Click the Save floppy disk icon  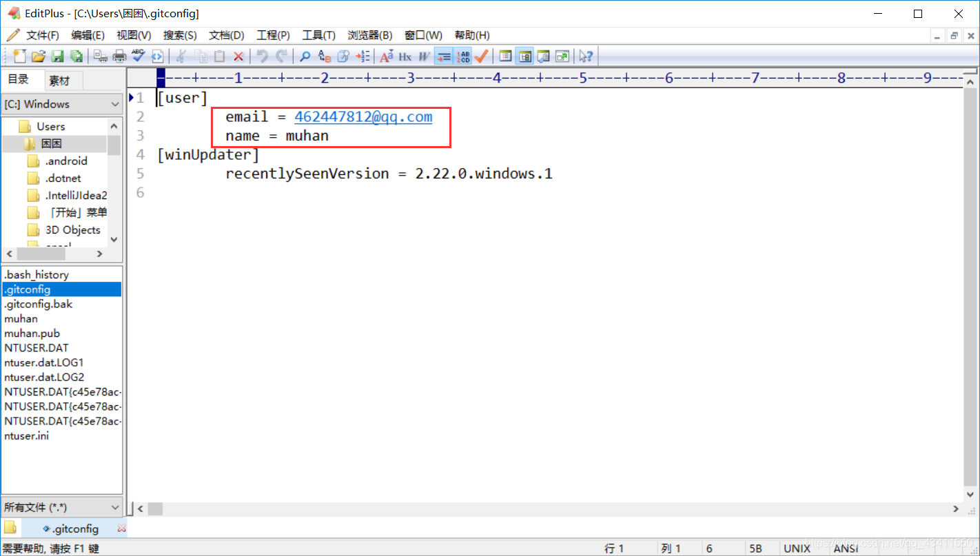pos(58,56)
